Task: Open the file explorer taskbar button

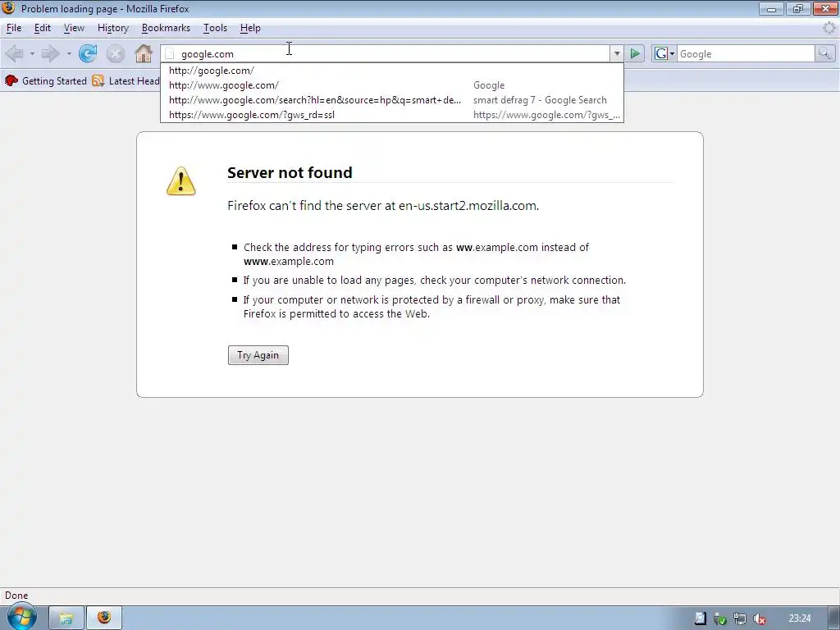Action: click(x=66, y=619)
